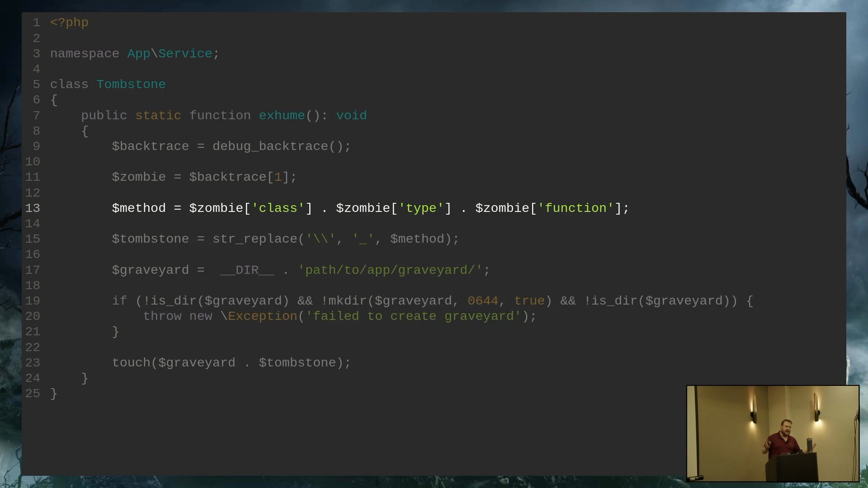Click the void return type
Viewport: 868px width, 488px height.
[x=351, y=116]
